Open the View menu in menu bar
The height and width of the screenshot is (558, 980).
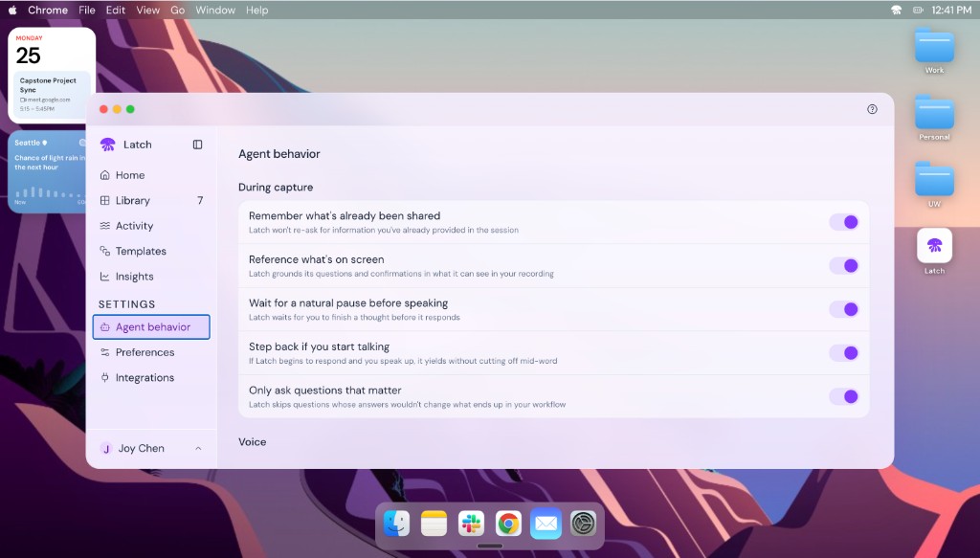tap(147, 10)
